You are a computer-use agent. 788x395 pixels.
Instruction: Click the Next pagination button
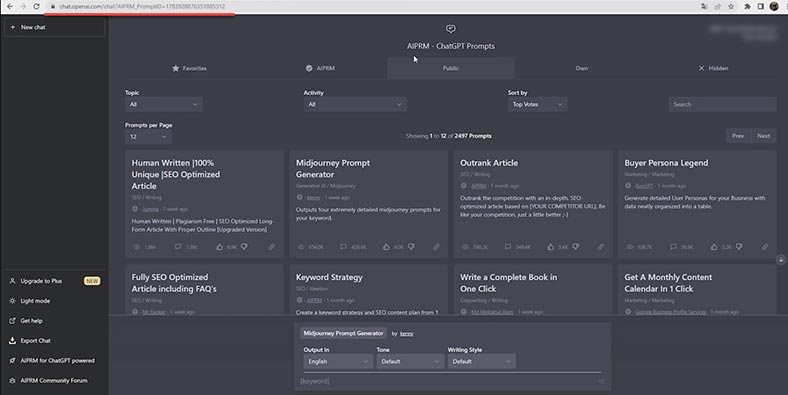[x=763, y=136]
